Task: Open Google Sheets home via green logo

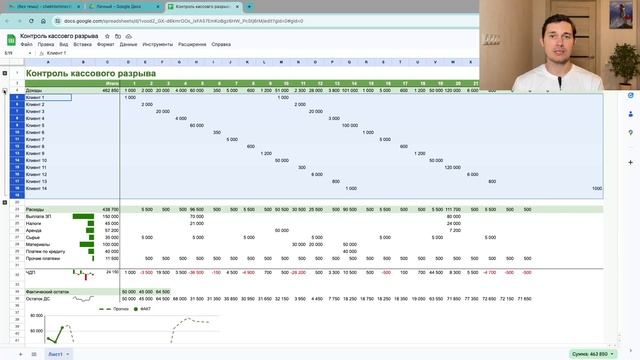Action: point(11,40)
